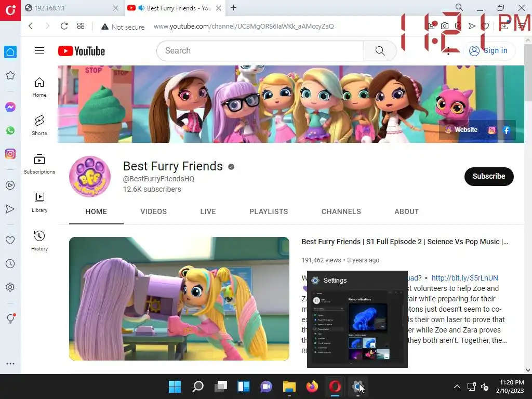
Task: Click the 12.6K subscribers text
Action: (x=152, y=189)
